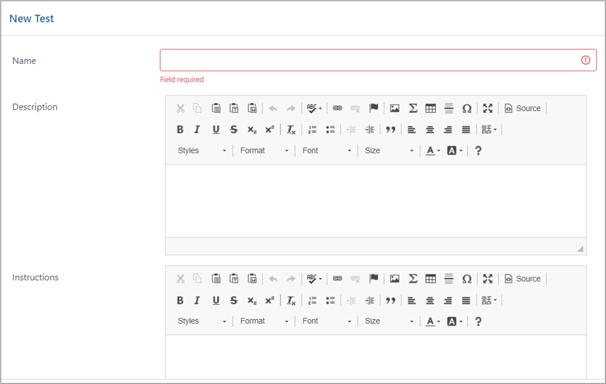Insert block quote in Description editor
This screenshot has width=606, height=384.
tap(390, 129)
